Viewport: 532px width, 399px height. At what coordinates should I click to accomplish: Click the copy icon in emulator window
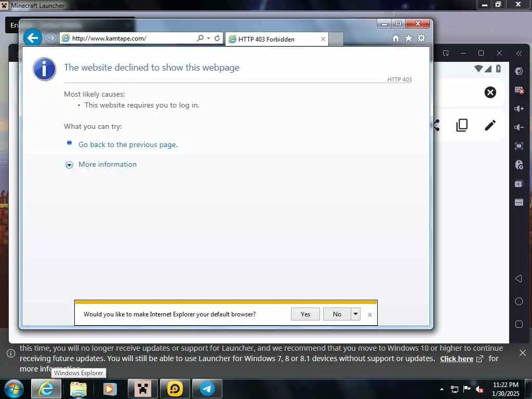click(x=462, y=125)
